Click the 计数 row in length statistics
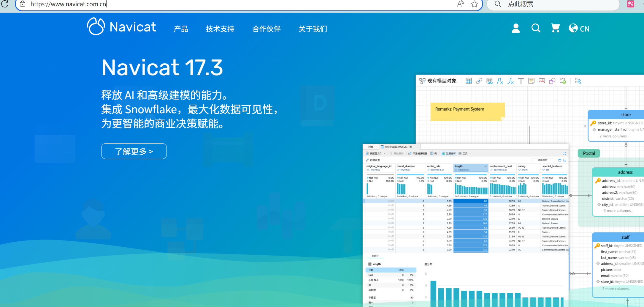This screenshot has height=307, width=644. (x=391, y=270)
